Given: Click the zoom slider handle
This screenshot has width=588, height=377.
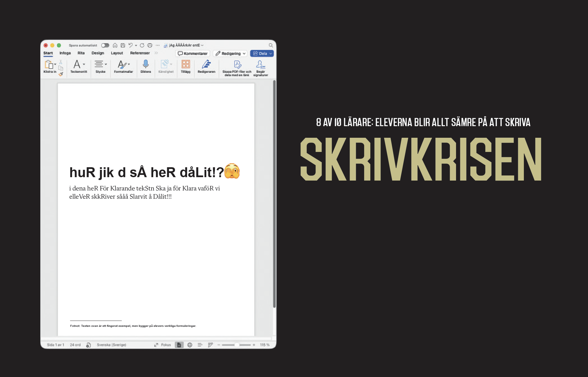Looking at the screenshot, I should tap(237, 345).
